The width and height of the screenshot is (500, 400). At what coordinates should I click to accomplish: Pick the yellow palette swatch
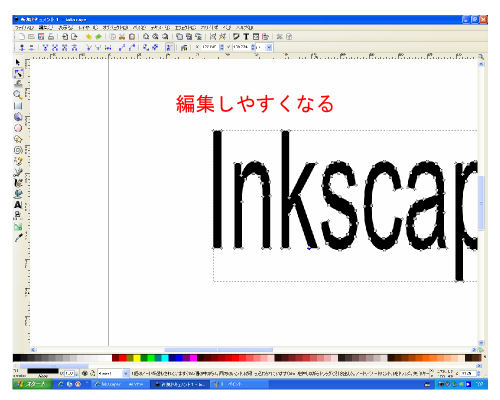(137, 358)
